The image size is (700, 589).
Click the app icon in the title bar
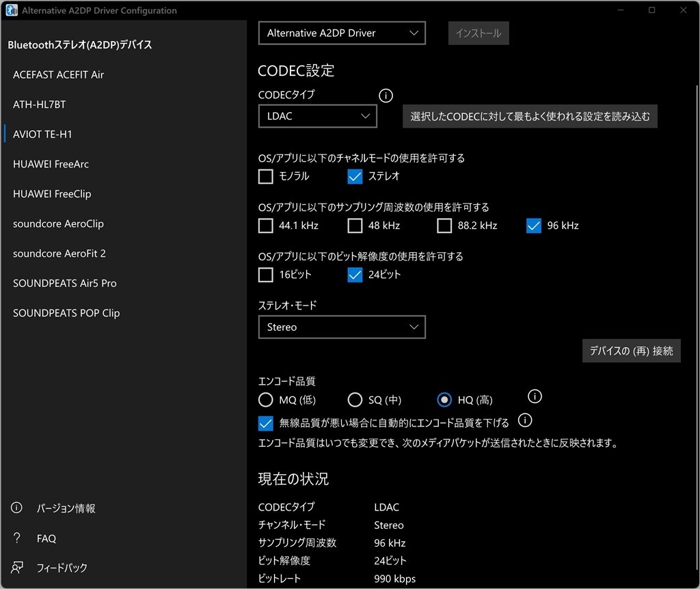click(x=12, y=10)
